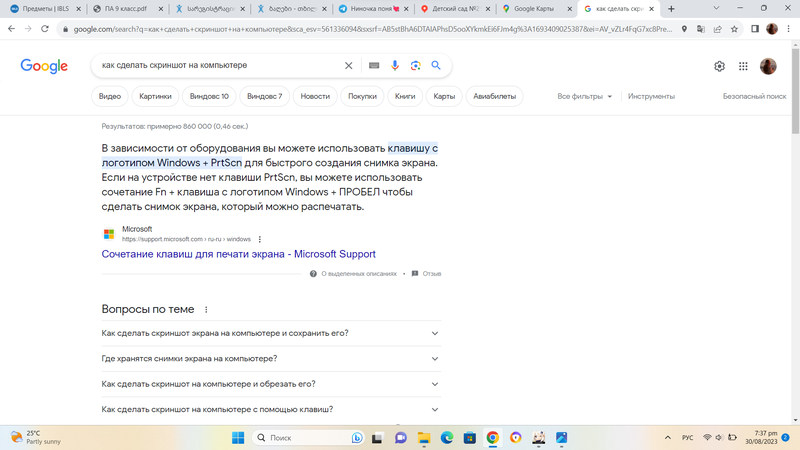The height and width of the screenshot is (450, 800).
Task: Select the 'Картинки' search filter
Action: tap(155, 97)
